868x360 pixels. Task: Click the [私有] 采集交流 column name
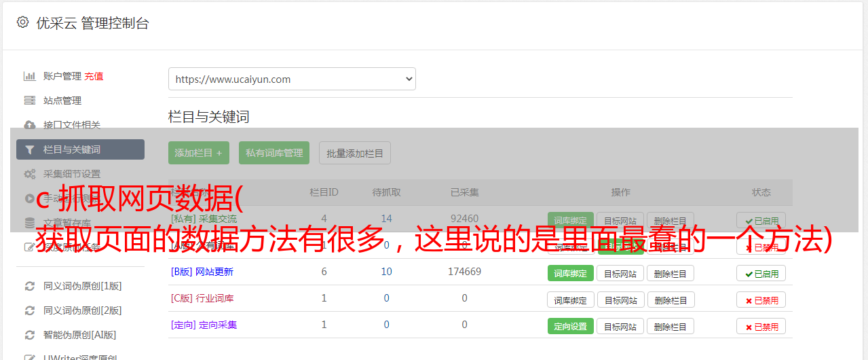(x=204, y=219)
